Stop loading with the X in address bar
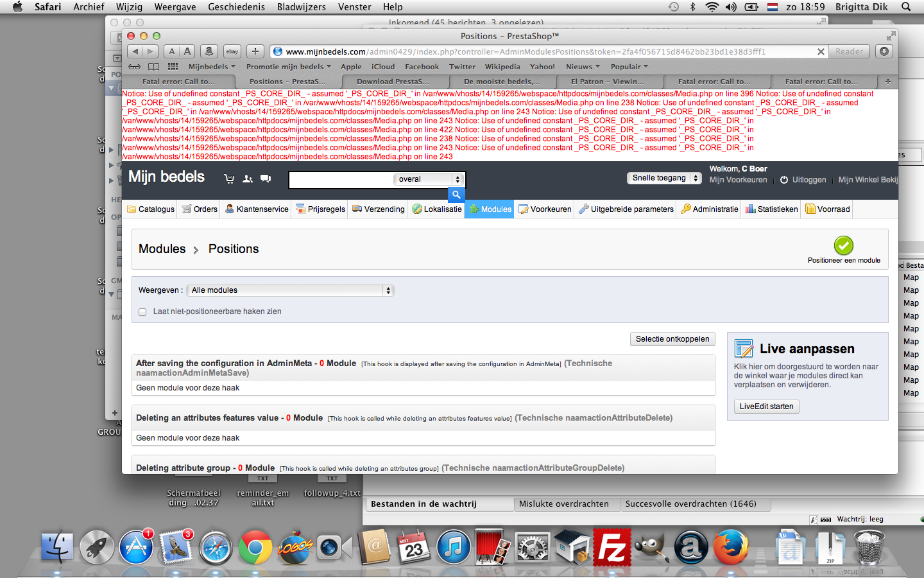 click(821, 52)
